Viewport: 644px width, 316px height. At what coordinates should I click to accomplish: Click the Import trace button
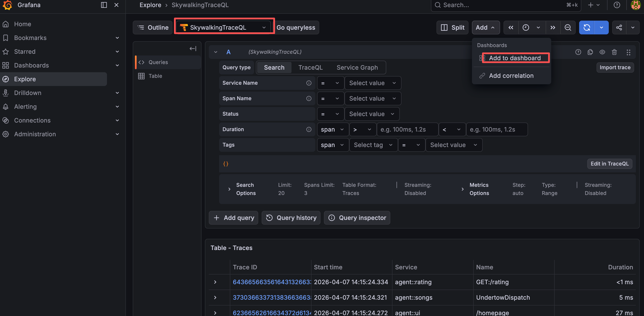tap(615, 67)
